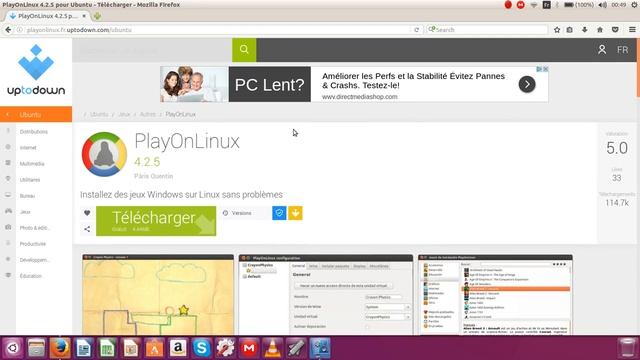
Task: Click the green Télécharger download button
Action: click(x=156, y=221)
